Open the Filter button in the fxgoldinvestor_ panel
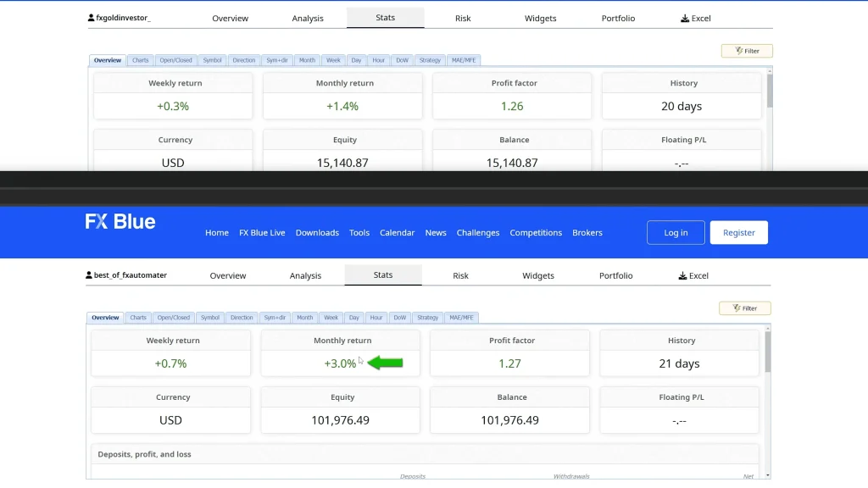Screen dimensions: 868x488 (x=747, y=51)
